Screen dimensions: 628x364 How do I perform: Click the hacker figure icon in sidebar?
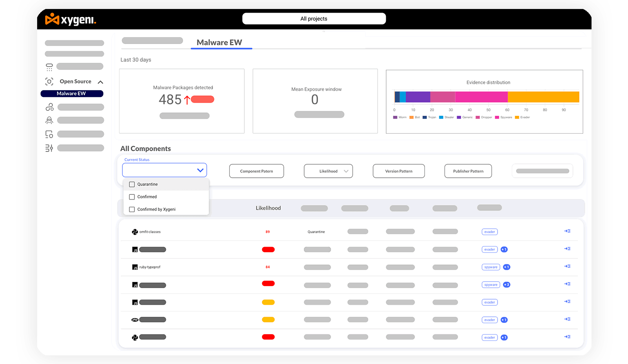pyautogui.click(x=49, y=120)
